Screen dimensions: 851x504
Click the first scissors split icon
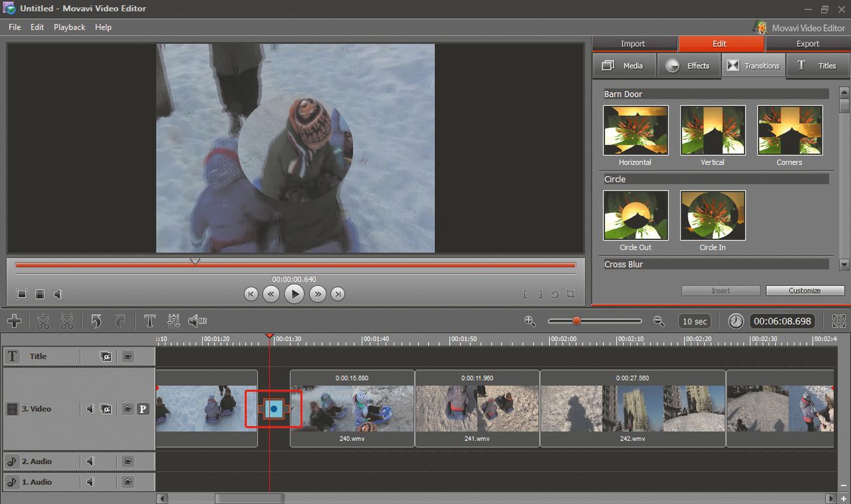point(43,321)
